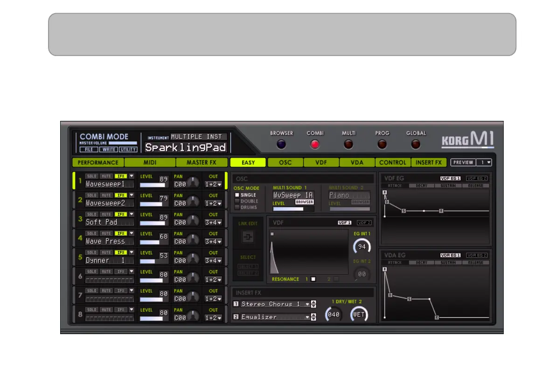Click the LINK EDIT icon
Viewport: 556px width, 392px height.
point(248,237)
